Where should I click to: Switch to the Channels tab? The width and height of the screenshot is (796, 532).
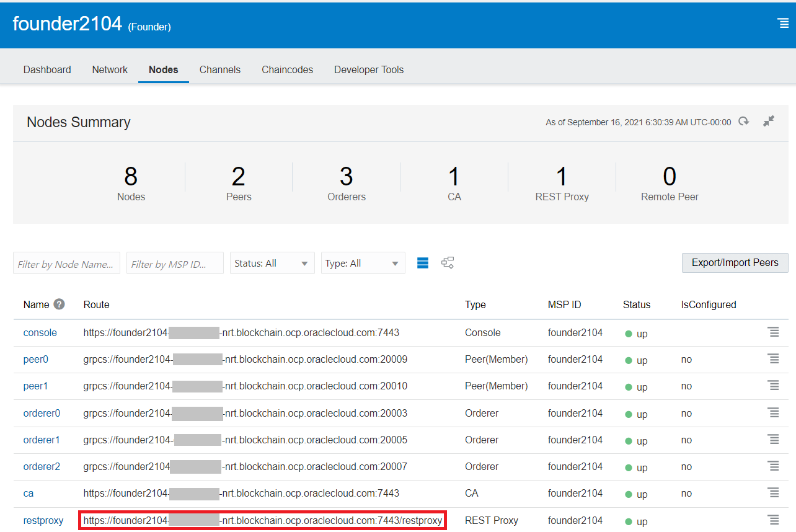pyautogui.click(x=219, y=69)
